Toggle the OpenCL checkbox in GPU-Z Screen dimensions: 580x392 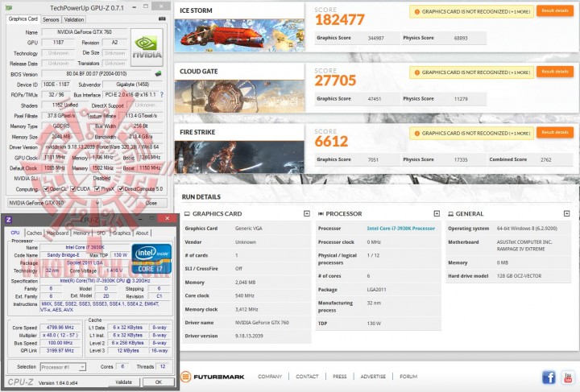(x=46, y=189)
